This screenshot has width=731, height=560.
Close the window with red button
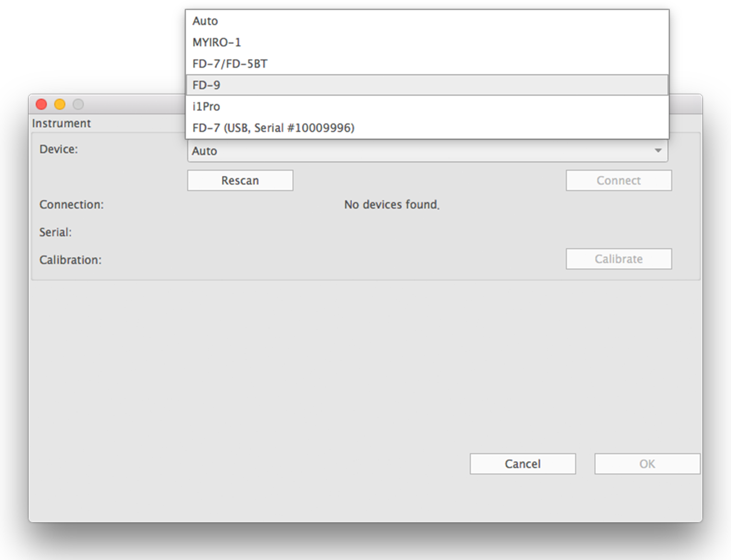41,104
